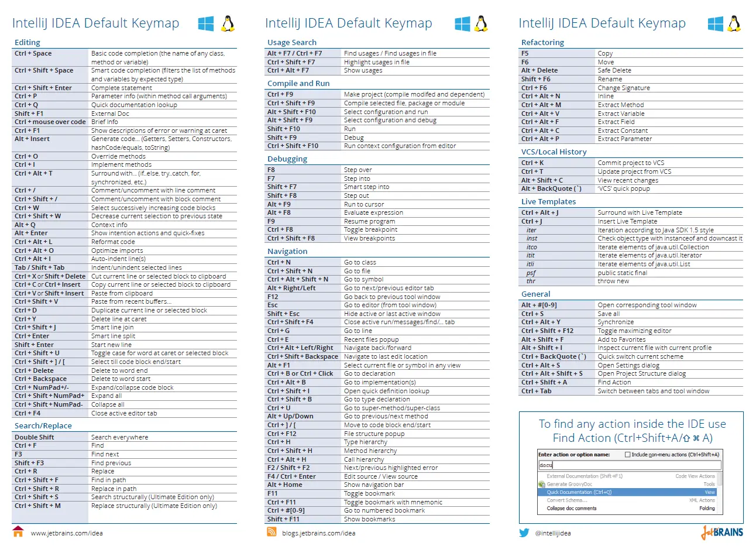Screen dimensions: 756x546
Task: Select Quick Documentation (Ctrl+Q) in the action list
Action: coord(627,492)
